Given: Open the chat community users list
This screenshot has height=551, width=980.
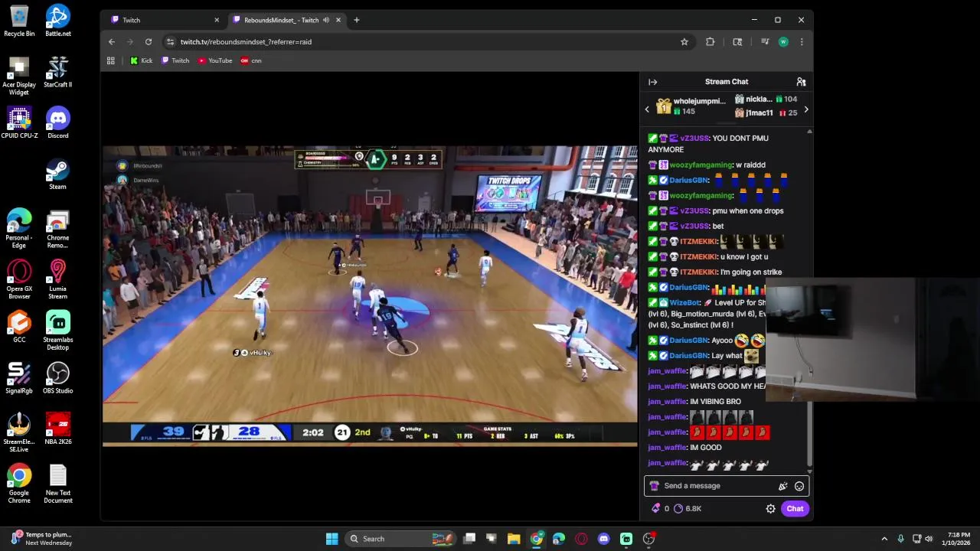Looking at the screenshot, I should point(801,82).
